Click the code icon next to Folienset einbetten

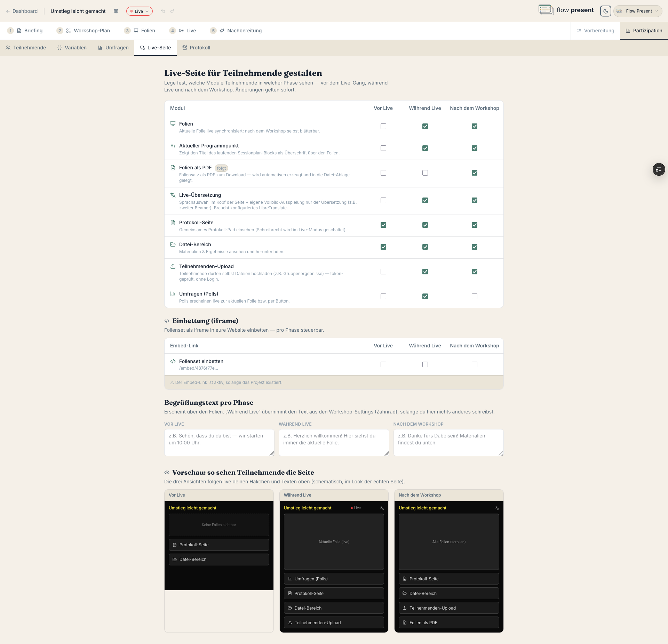tap(173, 361)
